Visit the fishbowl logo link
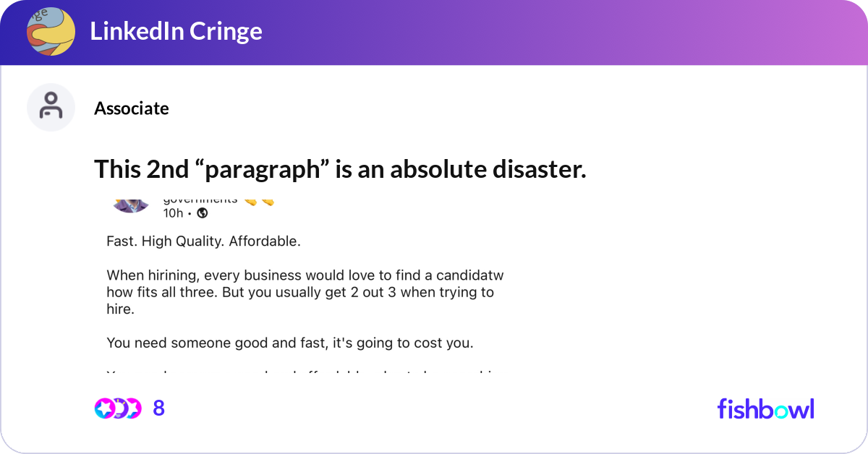 [765, 408]
